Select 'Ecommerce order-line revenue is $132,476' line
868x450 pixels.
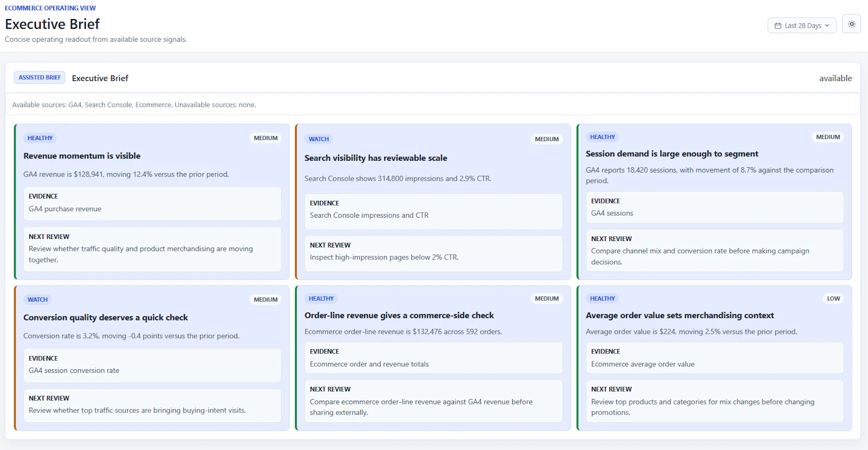403,332
